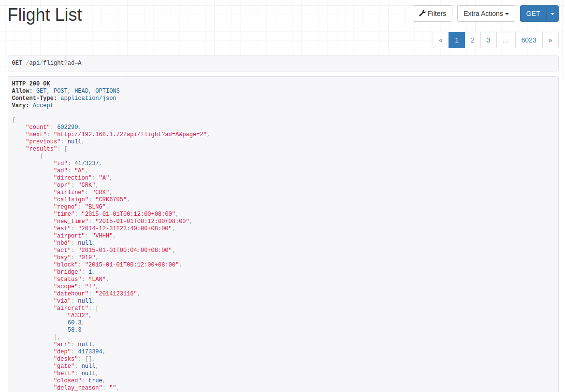Open the Extra Actions dropdown menu
This screenshot has height=392, width=565.
click(486, 14)
